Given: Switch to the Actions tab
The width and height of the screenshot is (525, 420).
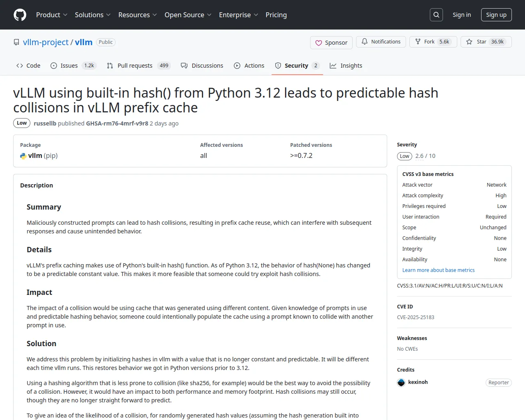Looking at the screenshot, I should (x=249, y=66).
